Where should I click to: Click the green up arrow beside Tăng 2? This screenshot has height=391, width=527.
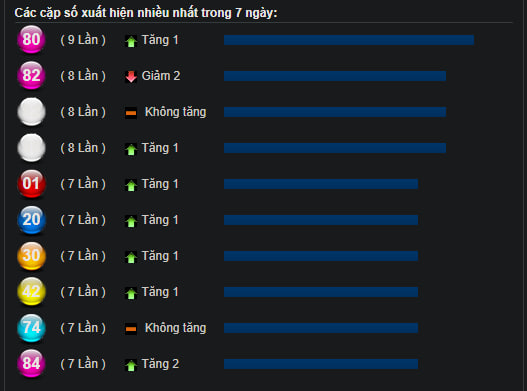[x=131, y=365]
